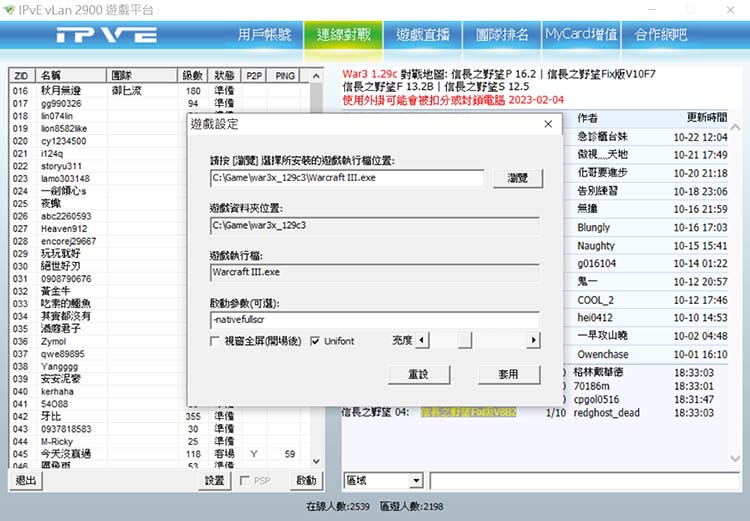Viewport: 750px width, 521px height.
Task: Select player abc2260593 in the list
Action: (66, 216)
